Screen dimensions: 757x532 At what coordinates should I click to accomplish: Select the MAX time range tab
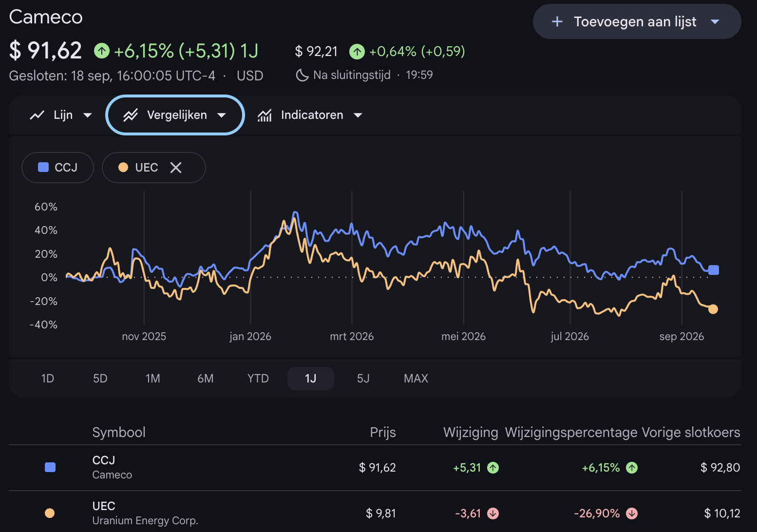(416, 379)
